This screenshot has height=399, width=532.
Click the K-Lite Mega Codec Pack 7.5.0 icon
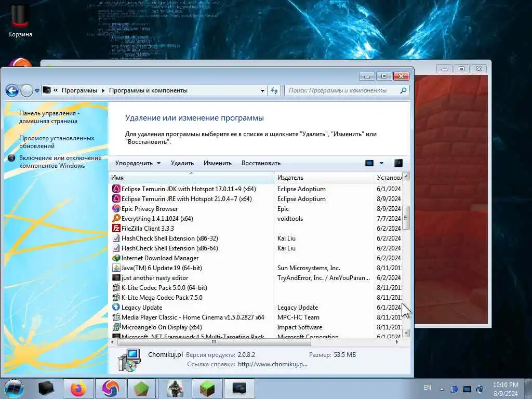tap(116, 298)
